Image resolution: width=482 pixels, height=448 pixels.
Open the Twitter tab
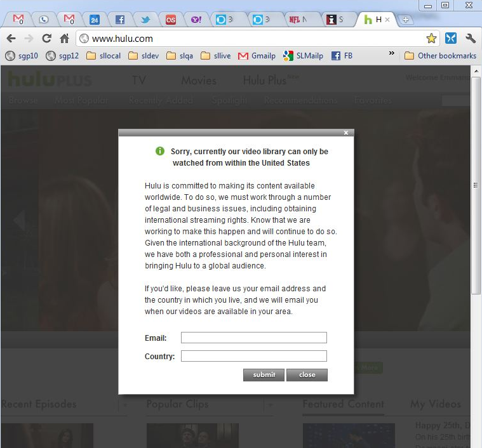pos(145,20)
